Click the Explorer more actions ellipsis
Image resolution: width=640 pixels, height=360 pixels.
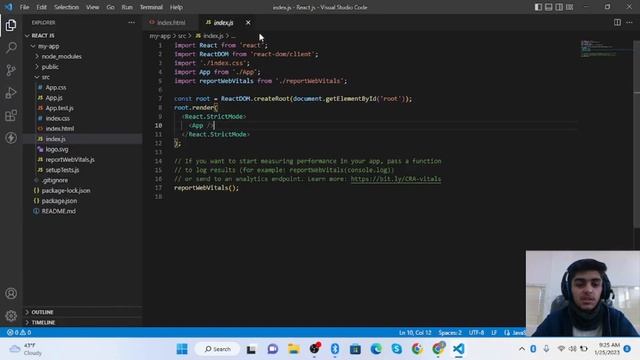click(131, 22)
